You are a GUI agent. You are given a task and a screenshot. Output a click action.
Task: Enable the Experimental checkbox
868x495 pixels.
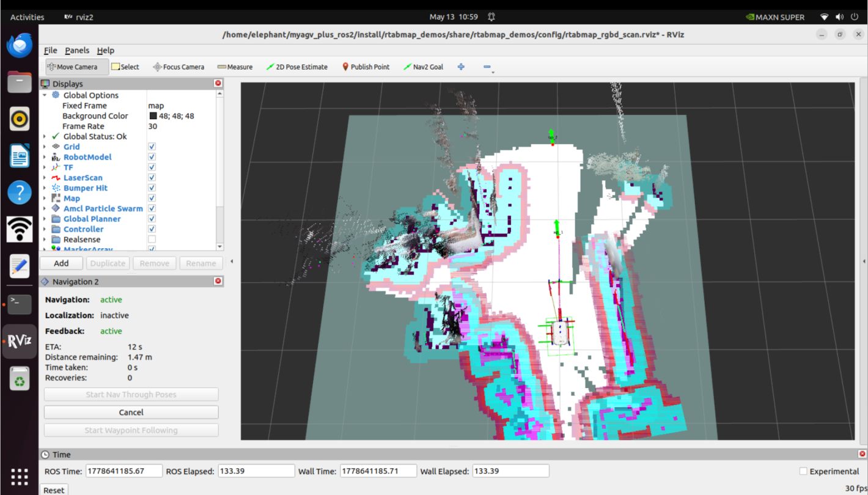(803, 471)
